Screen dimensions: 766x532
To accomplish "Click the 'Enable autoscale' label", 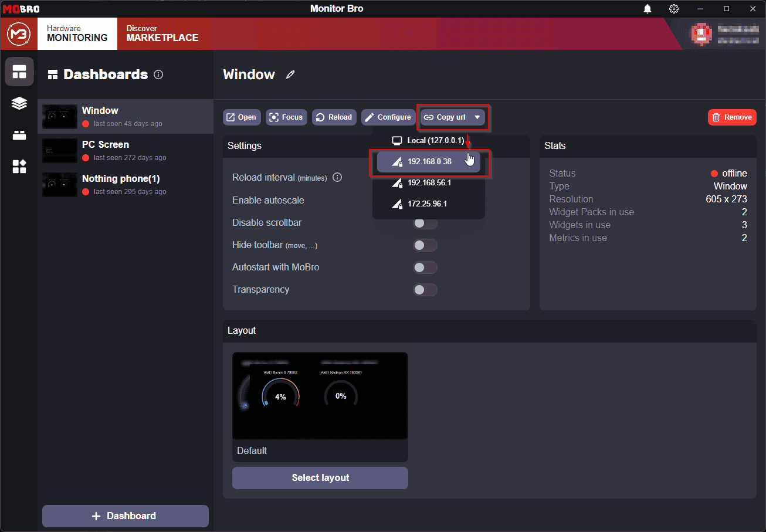I will [268, 201].
